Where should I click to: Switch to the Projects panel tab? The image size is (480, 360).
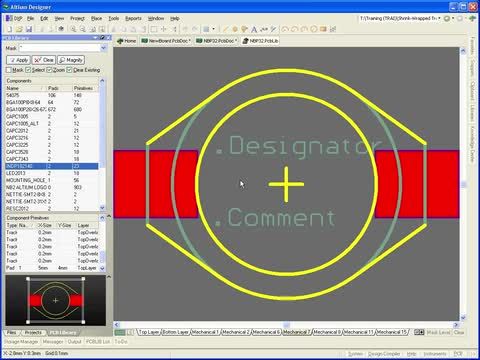[33, 332]
